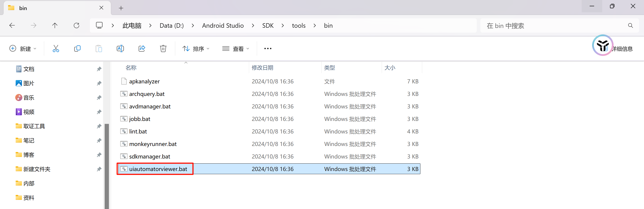Unpin the 文档 folder pin icon
This screenshot has width=644, height=209.
pyautogui.click(x=99, y=69)
